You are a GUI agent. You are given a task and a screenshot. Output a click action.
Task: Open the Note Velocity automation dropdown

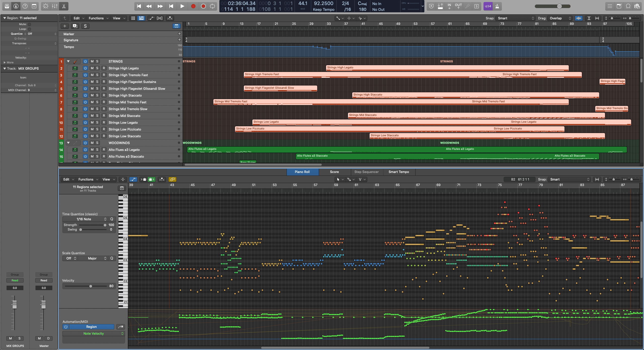click(x=93, y=333)
